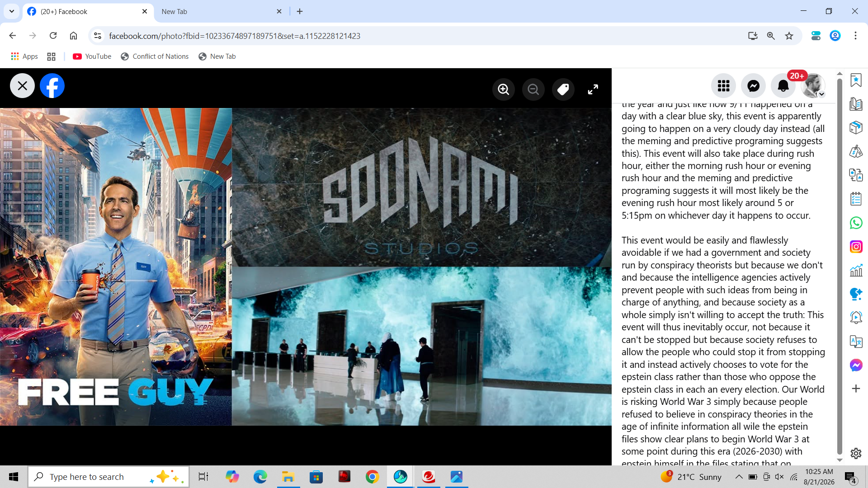
Task: Open the bar chart sidebar icon
Action: (x=856, y=270)
